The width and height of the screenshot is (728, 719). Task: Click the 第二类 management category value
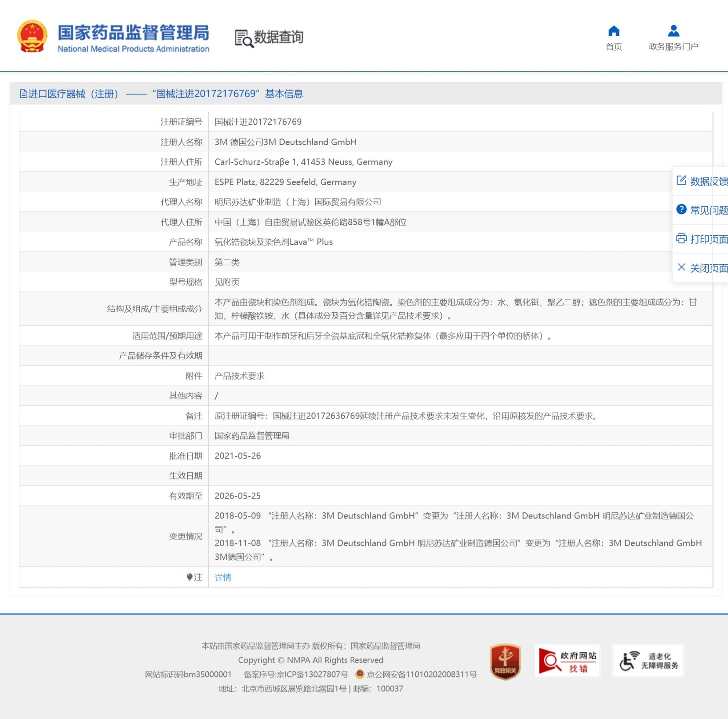[227, 262]
